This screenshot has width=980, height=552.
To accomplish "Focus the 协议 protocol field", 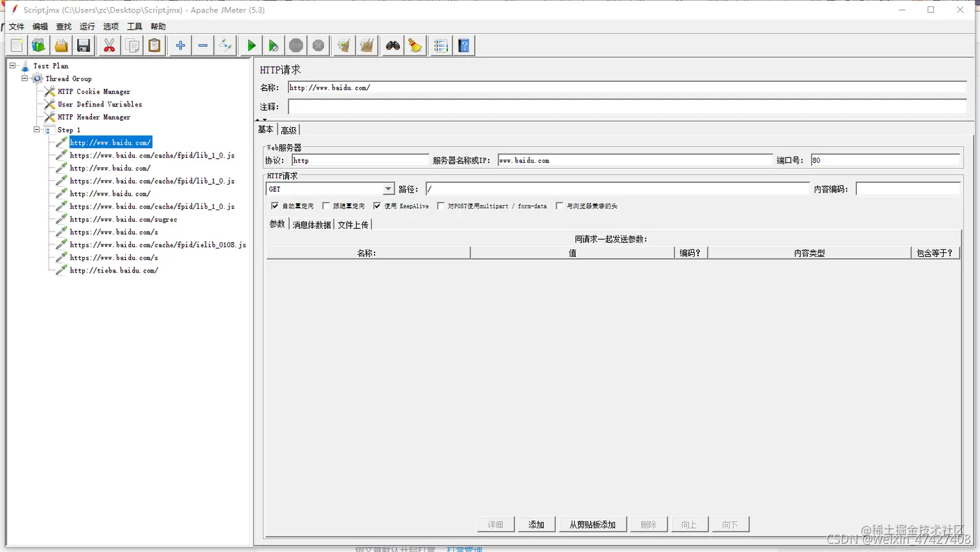I will click(x=360, y=160).
